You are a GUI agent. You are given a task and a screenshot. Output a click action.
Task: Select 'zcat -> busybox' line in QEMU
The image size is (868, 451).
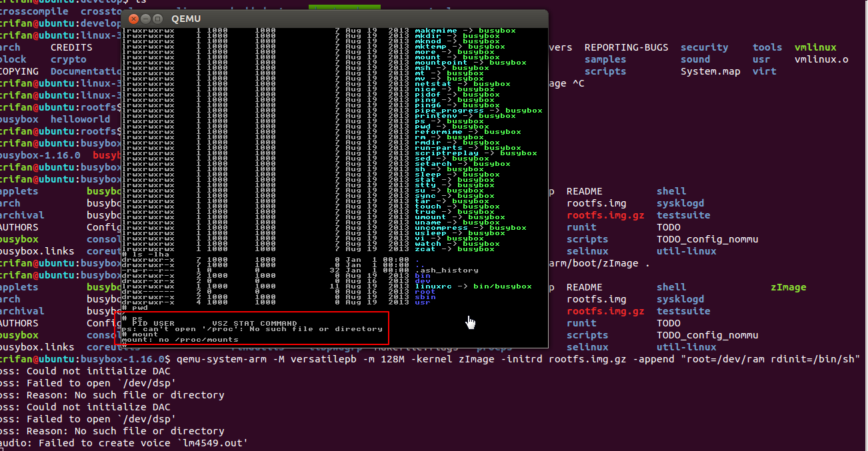454,249
